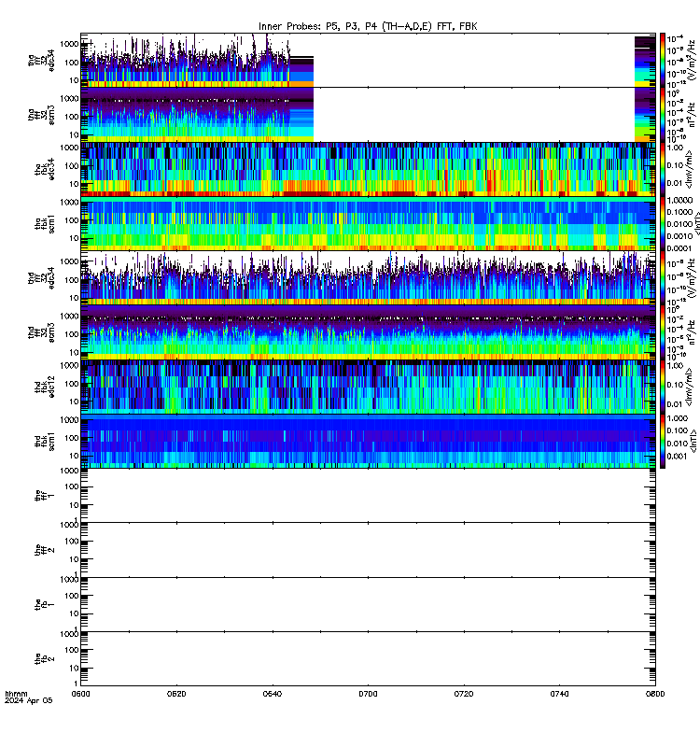Click the empty 'the fff 1' plot panel

[x=368, y=496]
